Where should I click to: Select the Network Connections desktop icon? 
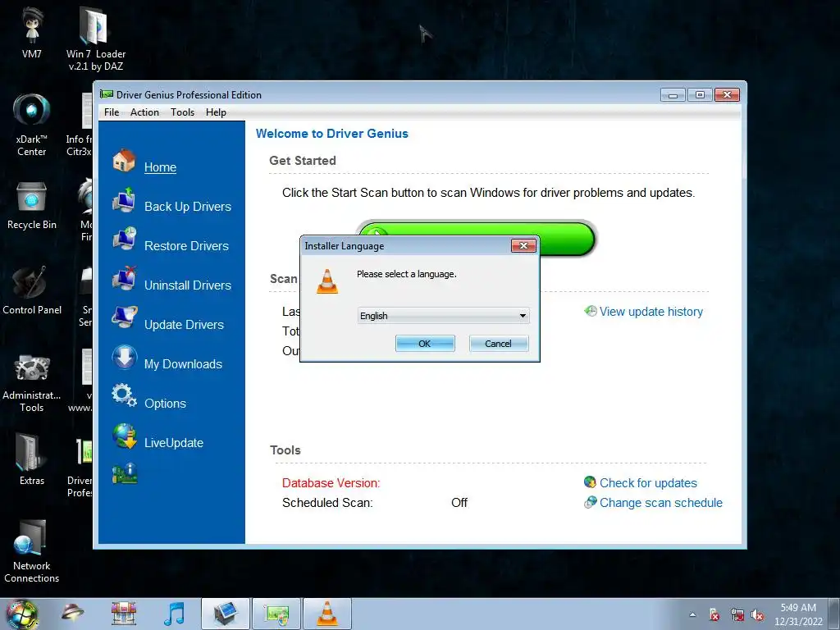pos(32,550)
